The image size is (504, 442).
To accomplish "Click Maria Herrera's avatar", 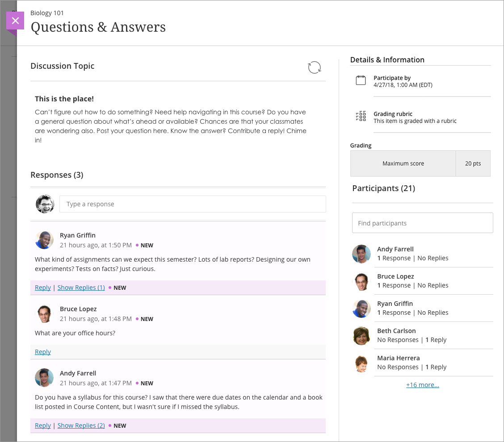I will tap(361, 363).
